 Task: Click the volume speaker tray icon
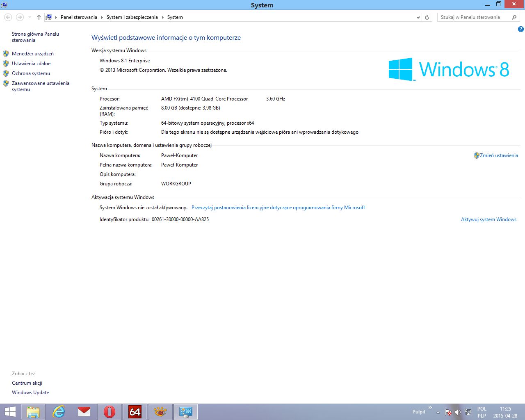[458, 412]
